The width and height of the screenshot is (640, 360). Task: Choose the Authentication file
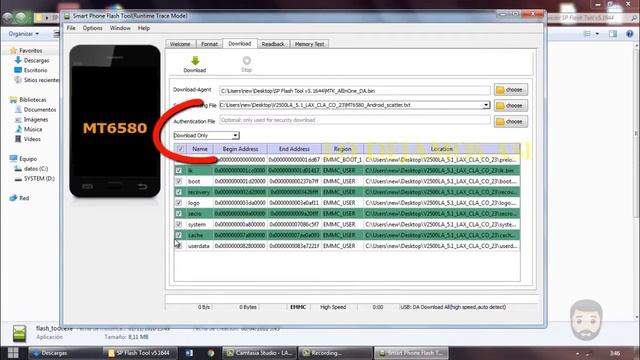[x=511, y=122]
